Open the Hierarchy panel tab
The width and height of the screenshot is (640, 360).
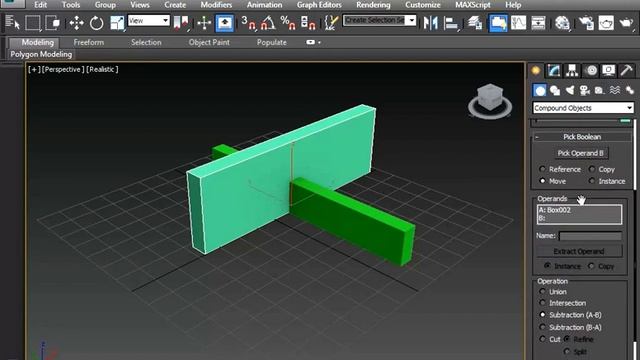point(572,71)
